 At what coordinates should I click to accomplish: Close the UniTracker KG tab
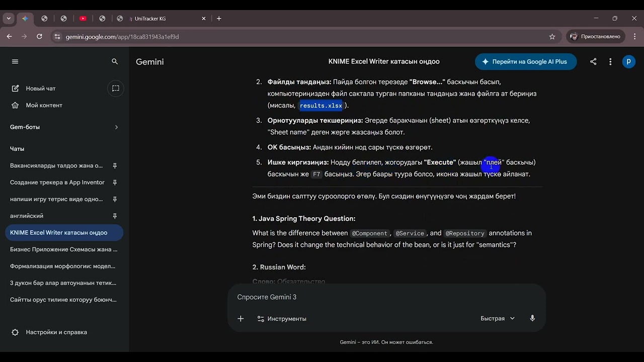(204, 19)
